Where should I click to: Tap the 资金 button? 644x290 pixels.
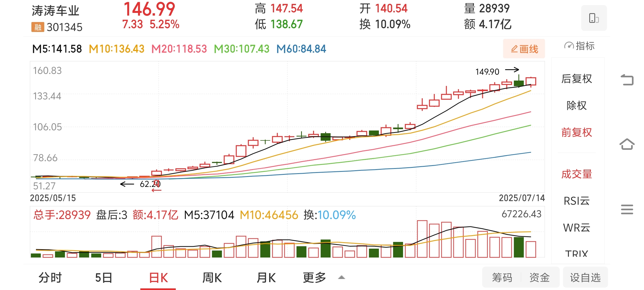540,277
